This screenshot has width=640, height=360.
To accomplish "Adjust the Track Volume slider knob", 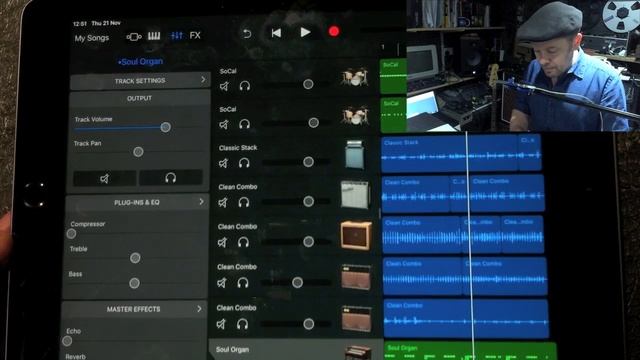I will pyautogui.click(x=165, y=127).
